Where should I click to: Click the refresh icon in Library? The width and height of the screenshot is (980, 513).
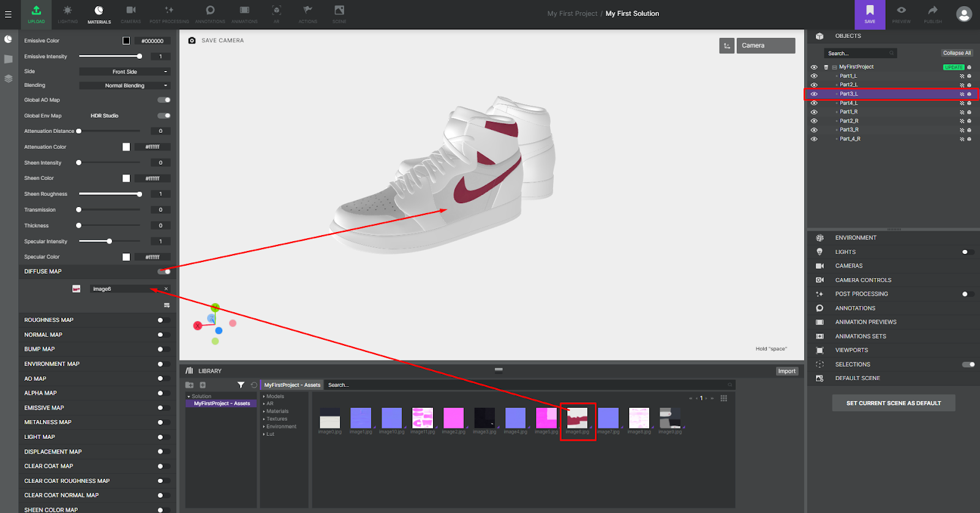(x=254, y=385)
